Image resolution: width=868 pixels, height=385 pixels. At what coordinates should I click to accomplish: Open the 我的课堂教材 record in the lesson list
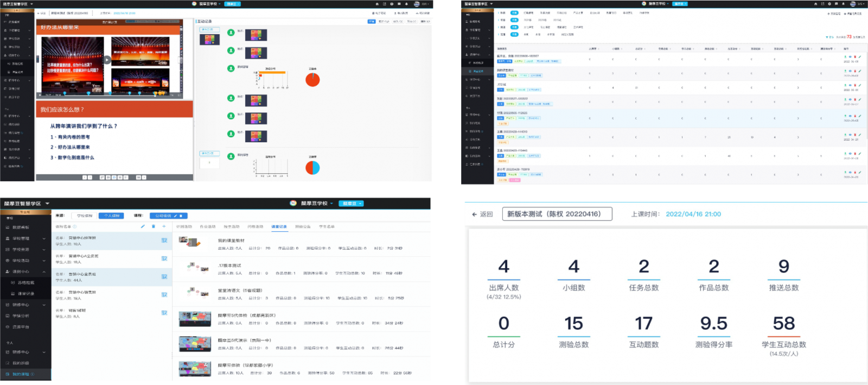[231, 241]
